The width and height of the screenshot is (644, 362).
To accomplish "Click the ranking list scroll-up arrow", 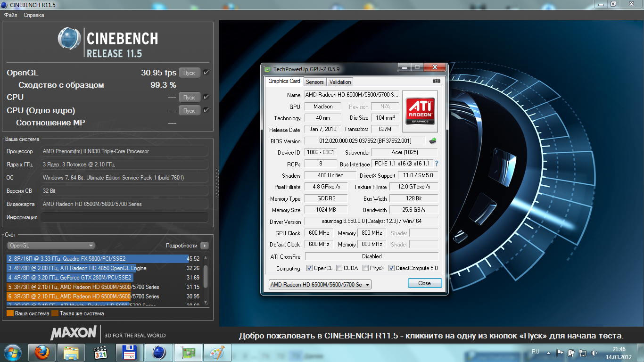I will [206, 257].
